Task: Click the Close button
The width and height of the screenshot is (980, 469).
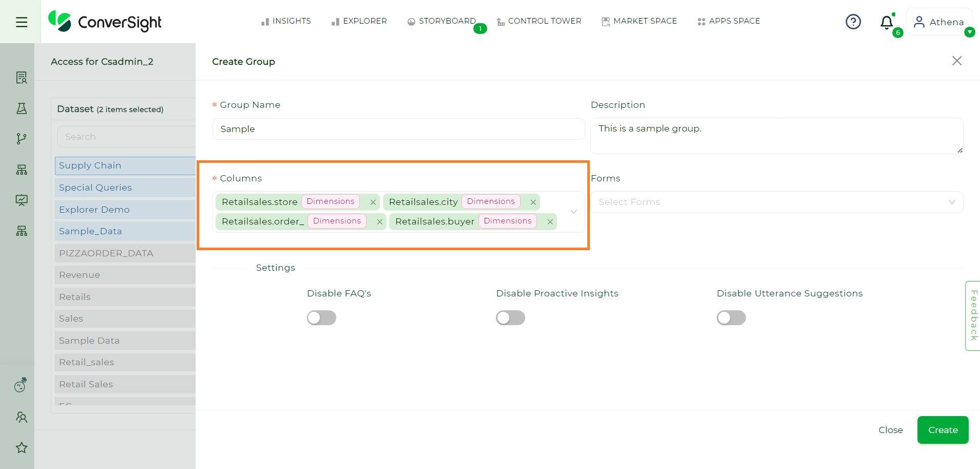Action: [x=890, y=430]
